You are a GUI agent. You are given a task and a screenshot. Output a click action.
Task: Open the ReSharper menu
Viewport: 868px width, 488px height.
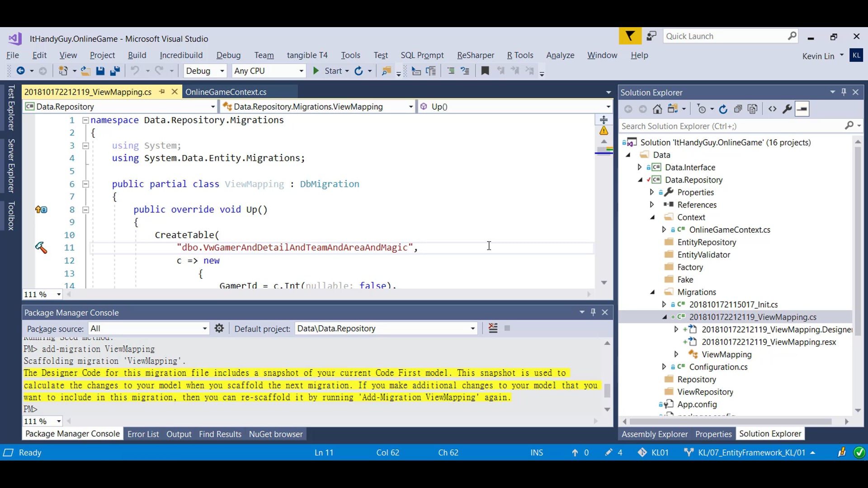click(x=475, y=55)
